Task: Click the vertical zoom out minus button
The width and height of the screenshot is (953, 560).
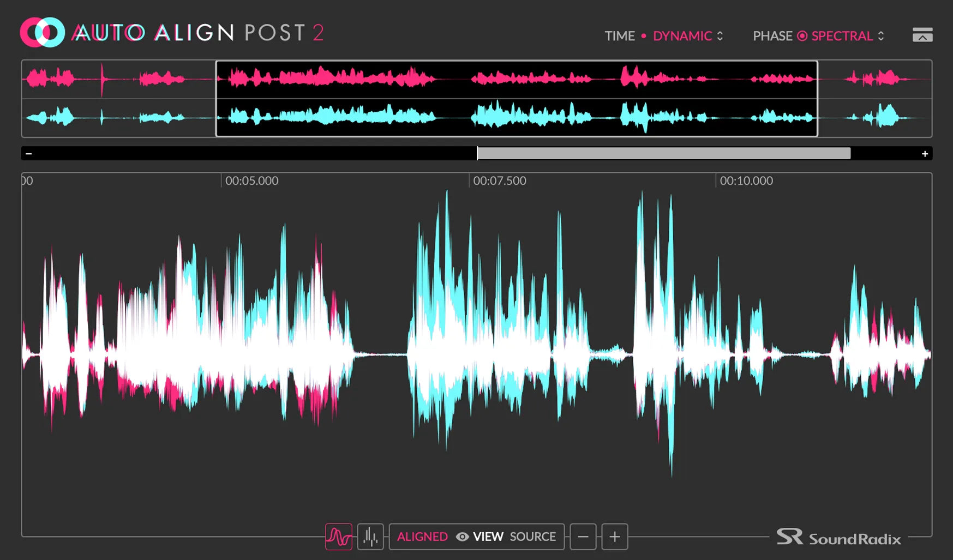Action: click(583, 537)
